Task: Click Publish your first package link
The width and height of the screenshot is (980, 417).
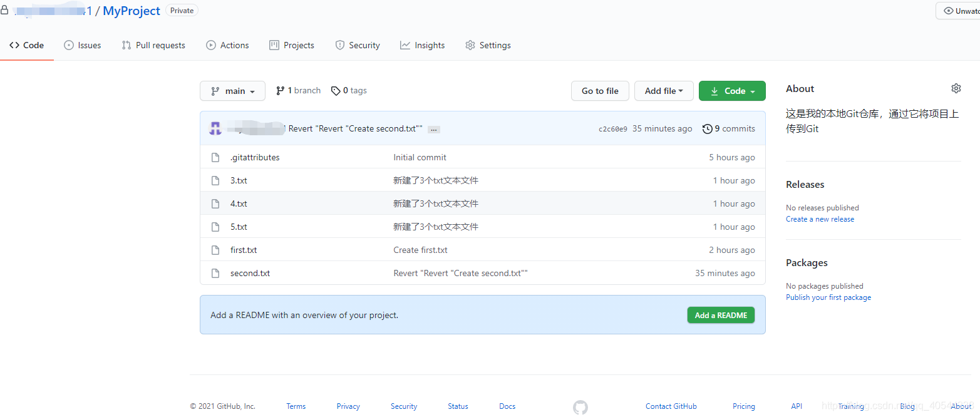Action: click(828, 297)
